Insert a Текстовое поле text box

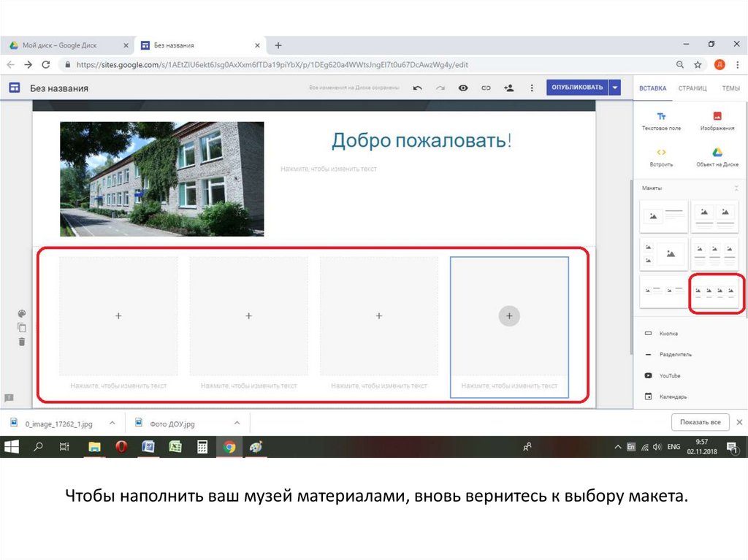661,120
